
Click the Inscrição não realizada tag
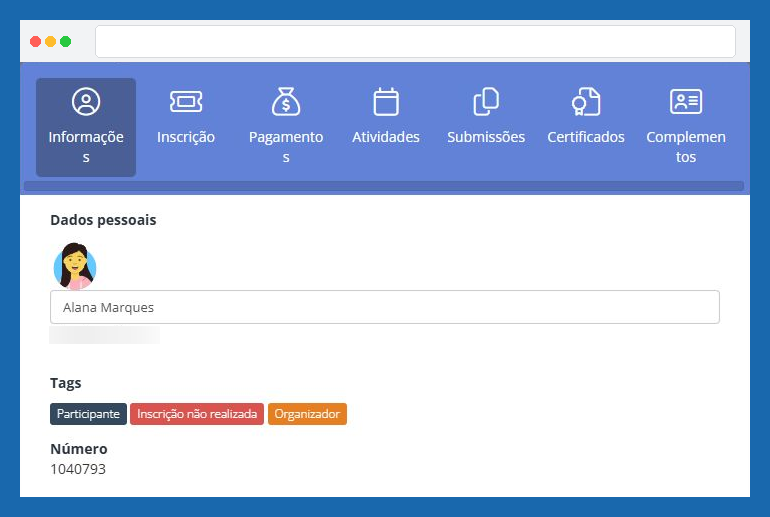pyautogui.click(x=197, y=414)
